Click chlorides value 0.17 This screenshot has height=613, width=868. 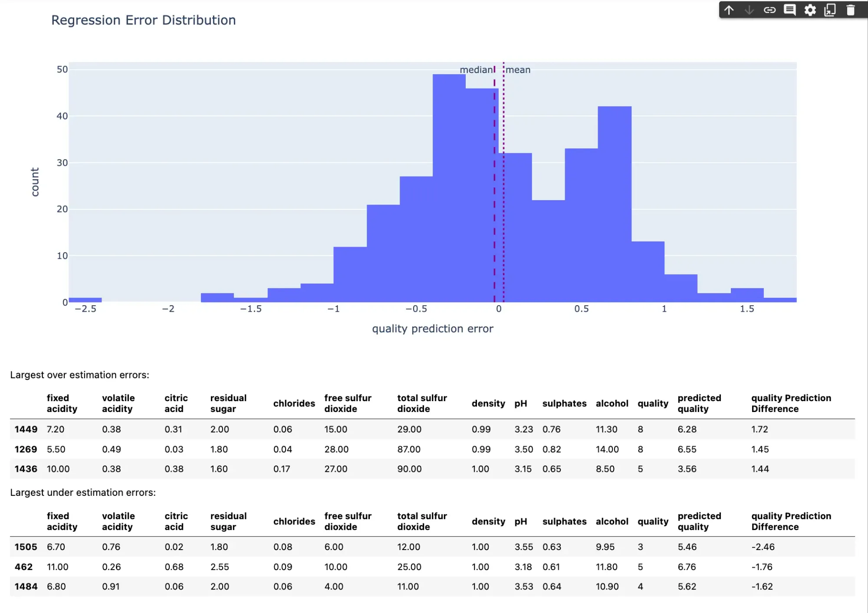tap(282, 469)
